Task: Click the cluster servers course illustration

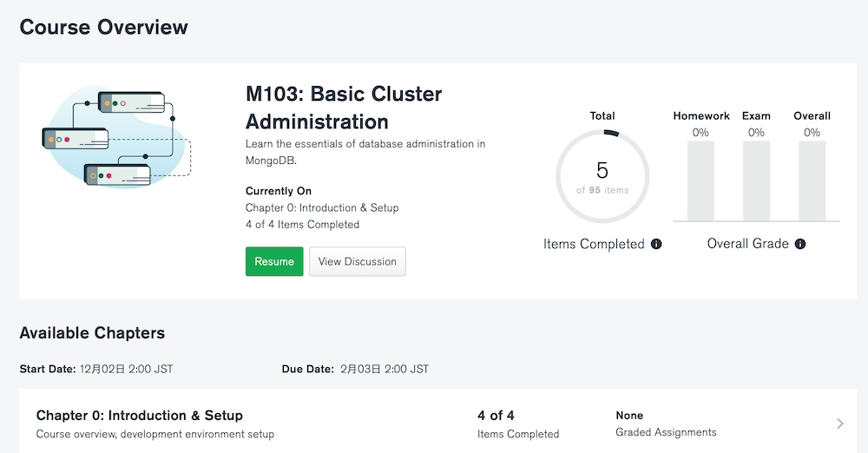Action: coord(117,137)
